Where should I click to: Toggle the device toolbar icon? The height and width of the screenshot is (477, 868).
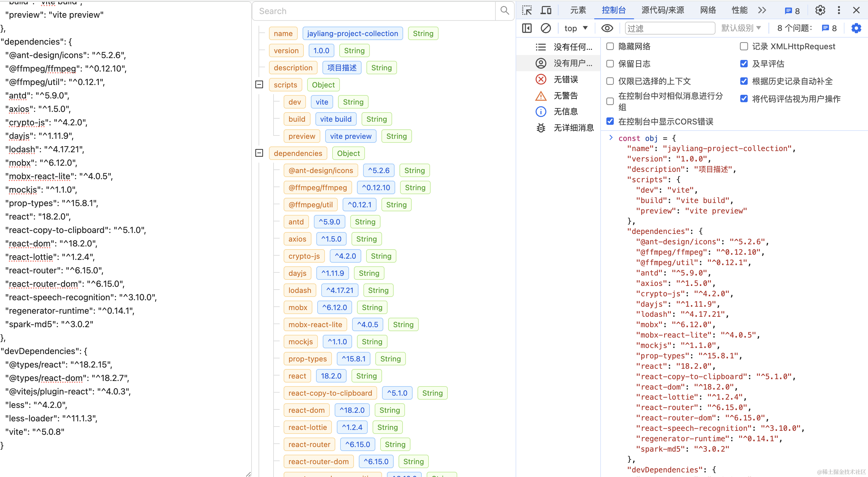pos(546,10)
